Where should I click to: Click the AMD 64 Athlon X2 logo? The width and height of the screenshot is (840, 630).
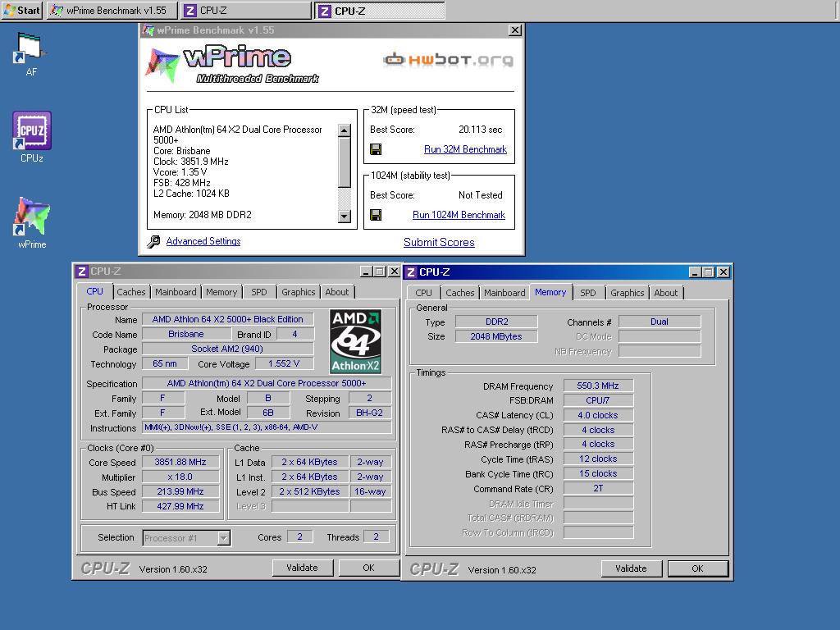[x=356, y=341]
